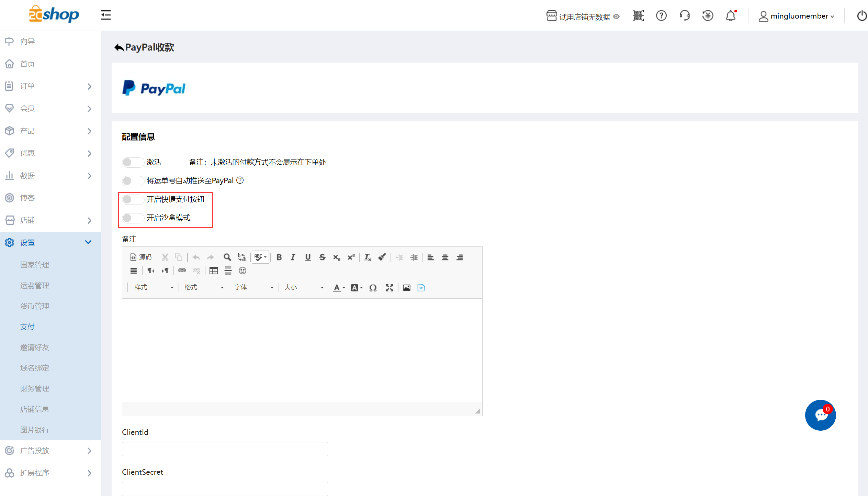
Task: Enable 开启快捷支付按钮 switch
Action: click(133, 199)
